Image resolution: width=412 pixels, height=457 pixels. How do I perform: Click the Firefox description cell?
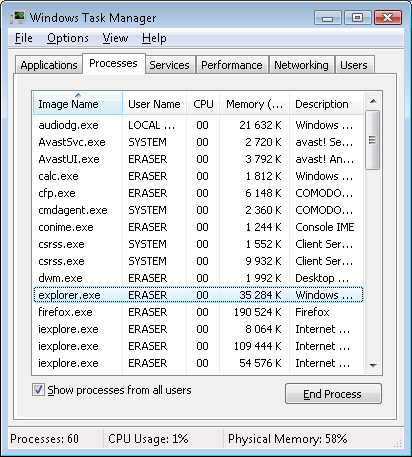[312, 312]
